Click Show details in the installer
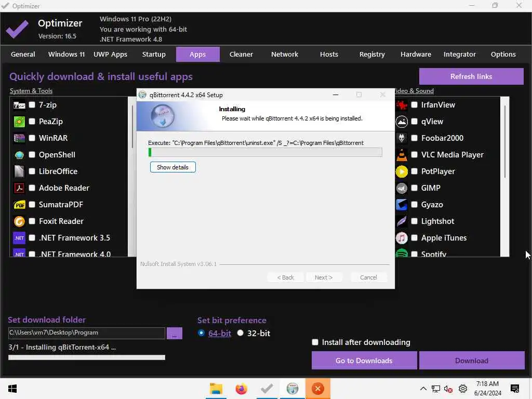 pyautogui.click(x=172, y=167)
